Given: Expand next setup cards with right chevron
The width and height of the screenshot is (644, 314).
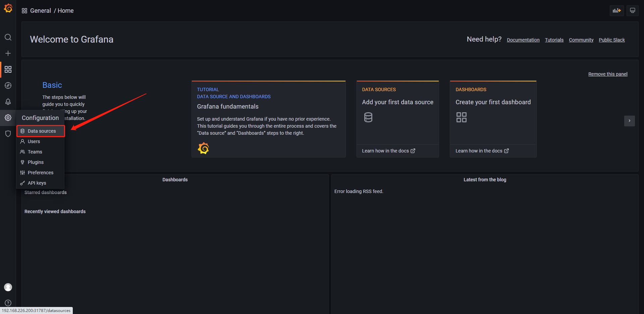Looking at the screenshot, I should pyautogui.click(x=629, y=121).
